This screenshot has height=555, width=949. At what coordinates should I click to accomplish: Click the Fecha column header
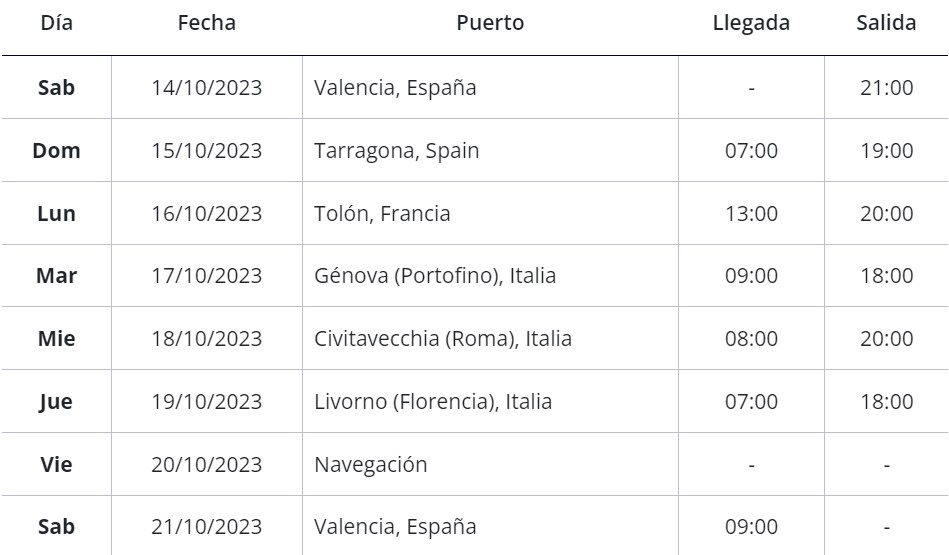tap(206, 23)
